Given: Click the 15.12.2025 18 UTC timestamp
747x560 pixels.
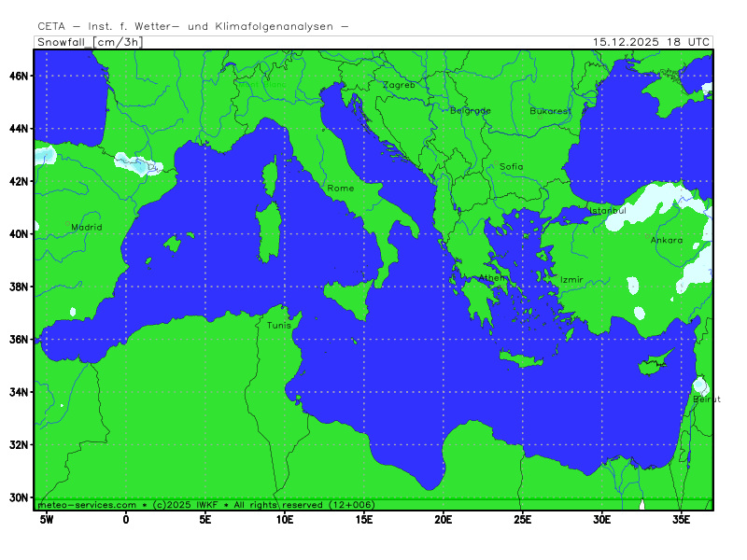Looking at the screenshot, I should (x=652, y=42).
